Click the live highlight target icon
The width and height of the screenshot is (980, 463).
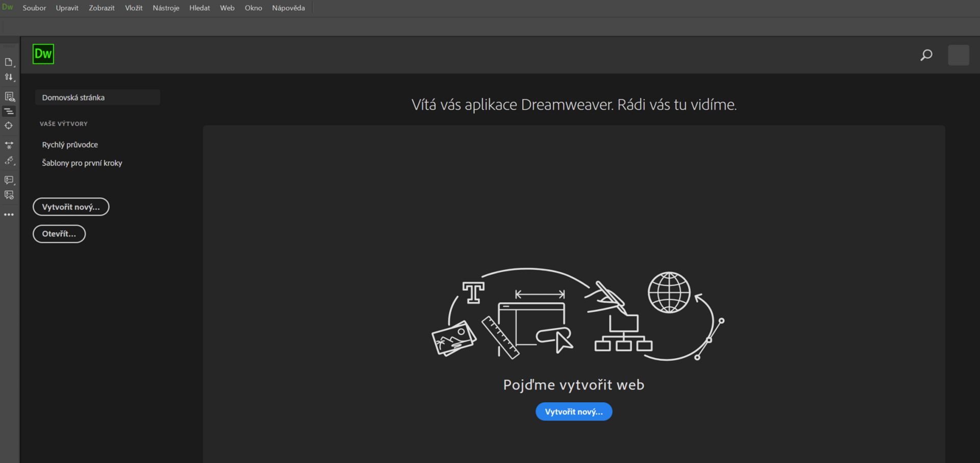coord(9,126)
